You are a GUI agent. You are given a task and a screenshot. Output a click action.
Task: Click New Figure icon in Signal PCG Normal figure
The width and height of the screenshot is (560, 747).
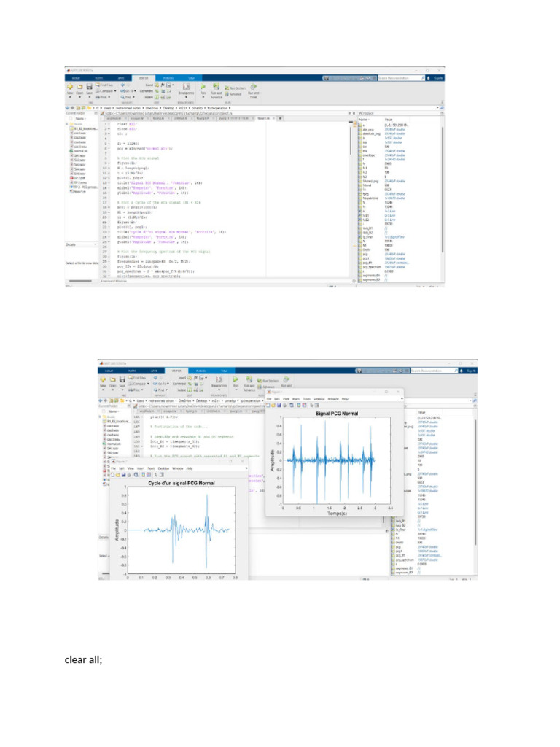click(268, 406)
